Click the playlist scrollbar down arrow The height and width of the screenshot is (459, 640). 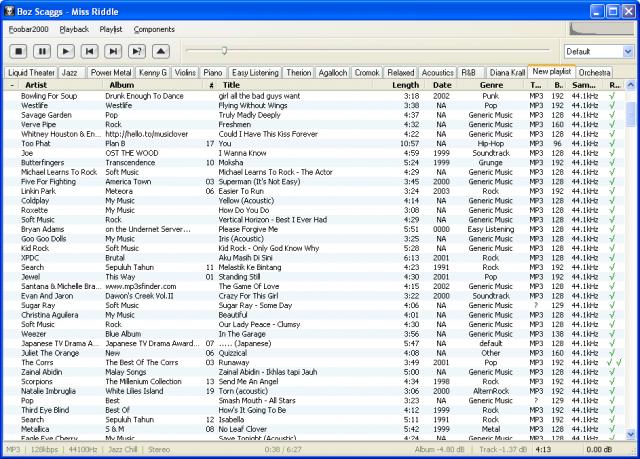pyautogui.click(x=631, y=434)
